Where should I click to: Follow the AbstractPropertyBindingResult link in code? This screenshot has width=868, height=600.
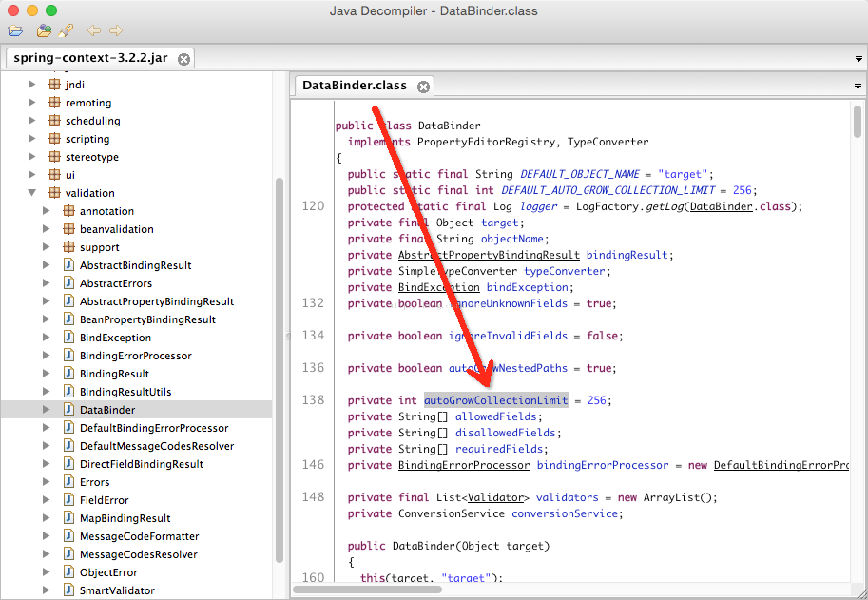click(489, 255)
